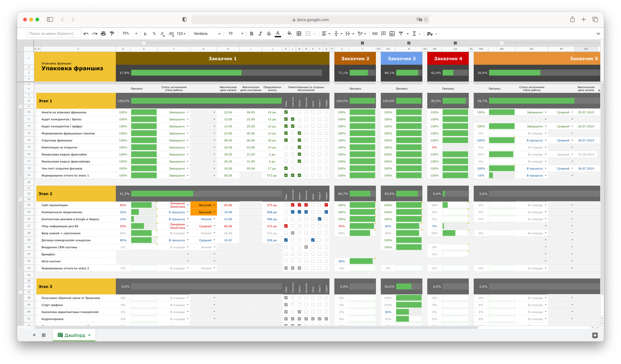Image resolution: width=621 pixels, height=364 pixels.
Task: Focus the menu search field
Action: (x=53, y=34)
